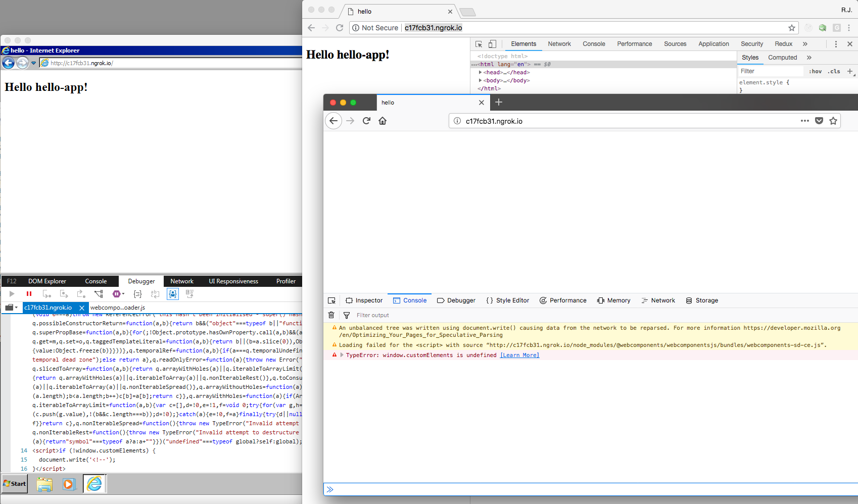The width and height of the screenshot is (858, 504).
Task: Pause script execution in IE Debugger toolbar
Action: [29, 293]
